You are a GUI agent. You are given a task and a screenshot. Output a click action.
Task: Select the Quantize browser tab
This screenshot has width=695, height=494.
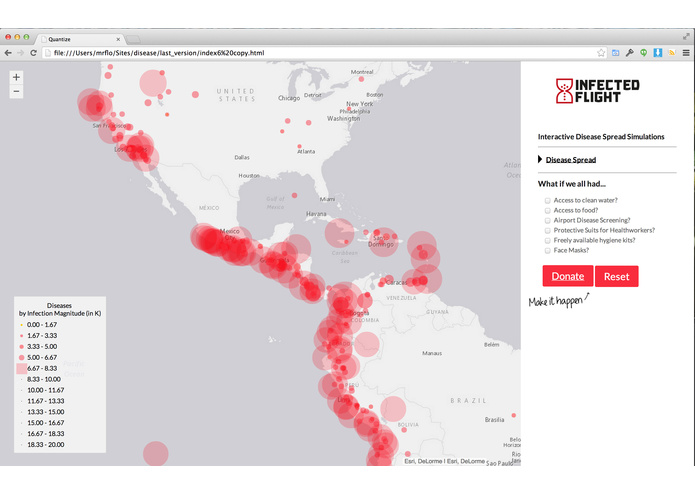pyautogui.click(x=80, y=39)
